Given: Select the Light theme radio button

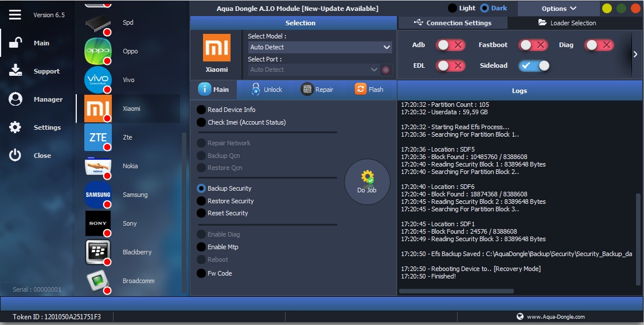Looking at the screenshot, I should pyautogui.click(x=452, y=8).
